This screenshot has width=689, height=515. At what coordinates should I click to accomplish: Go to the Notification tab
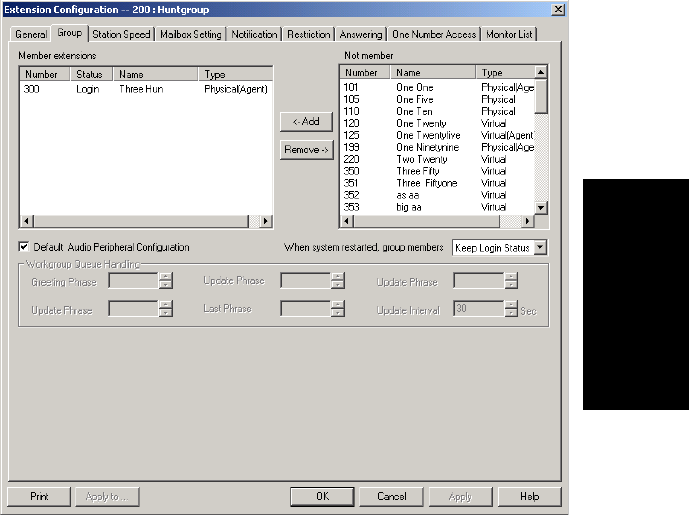click(x=254, y=34)
